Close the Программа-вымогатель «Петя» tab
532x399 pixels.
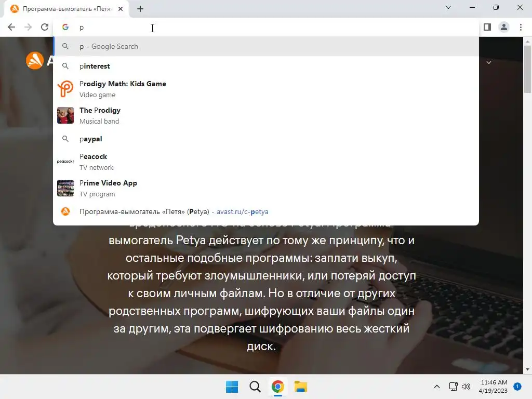tap(121, 9)
